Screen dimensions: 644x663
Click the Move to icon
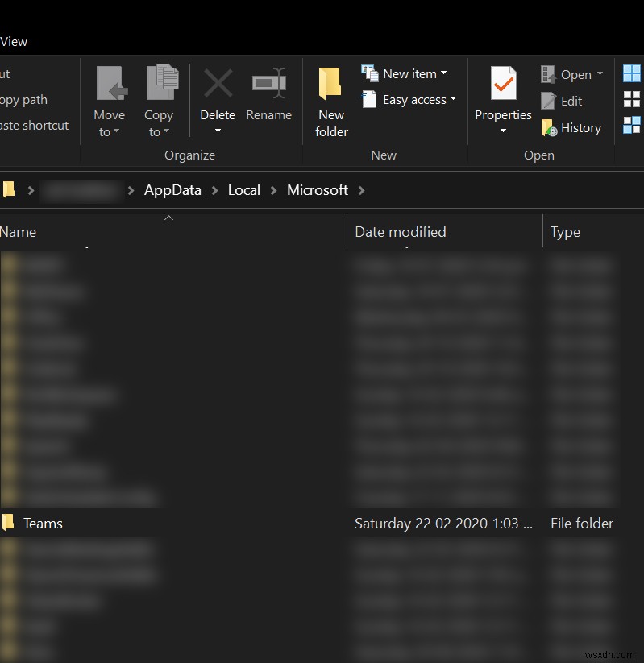point(112,83)
